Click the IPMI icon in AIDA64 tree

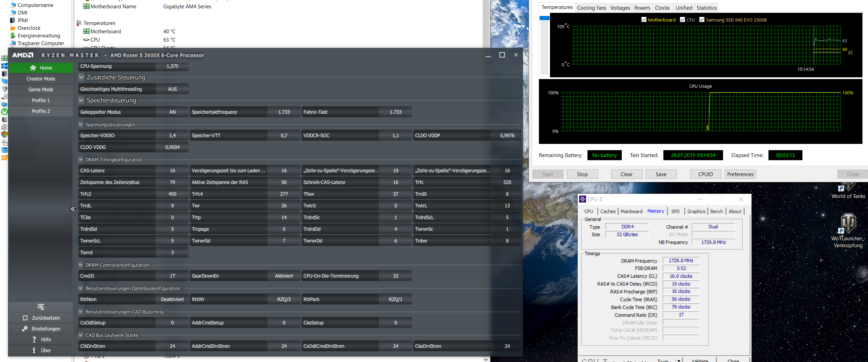(13, 20)
